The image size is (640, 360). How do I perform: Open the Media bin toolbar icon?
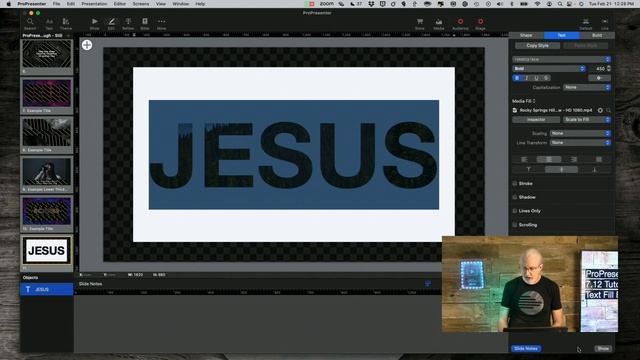point(439,23)
